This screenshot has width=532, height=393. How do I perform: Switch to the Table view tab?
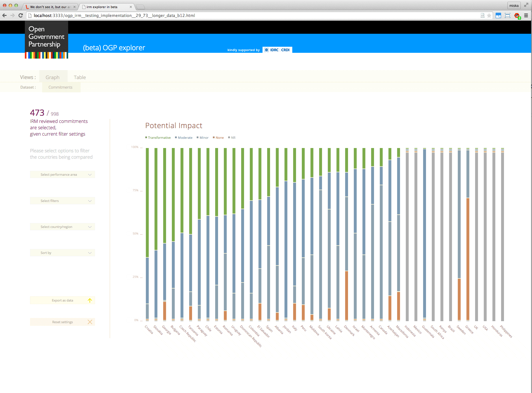[80, 77]
